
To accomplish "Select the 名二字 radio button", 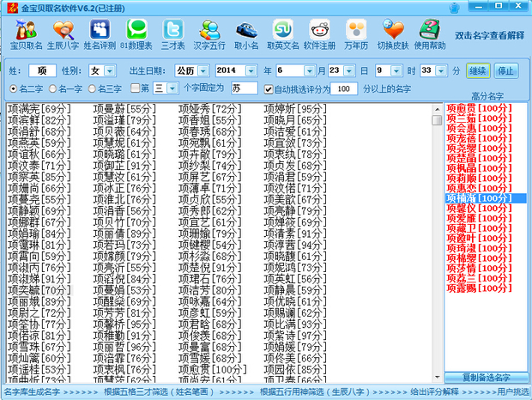I will coord(13,88).
